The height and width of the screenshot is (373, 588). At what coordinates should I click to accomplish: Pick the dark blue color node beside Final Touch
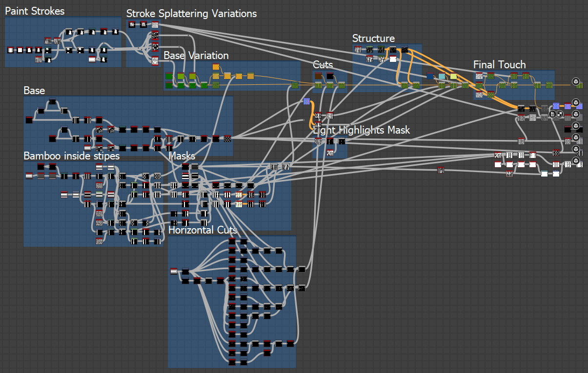[430, 76]
